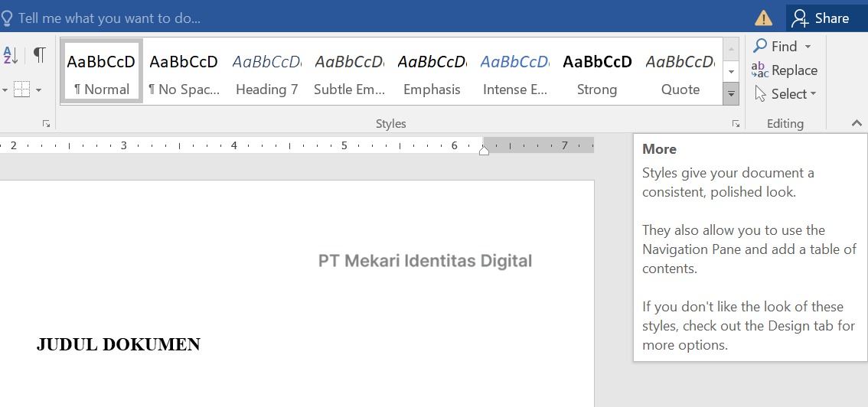Click the Share button
868x407 pixels.
click(827, 18)
